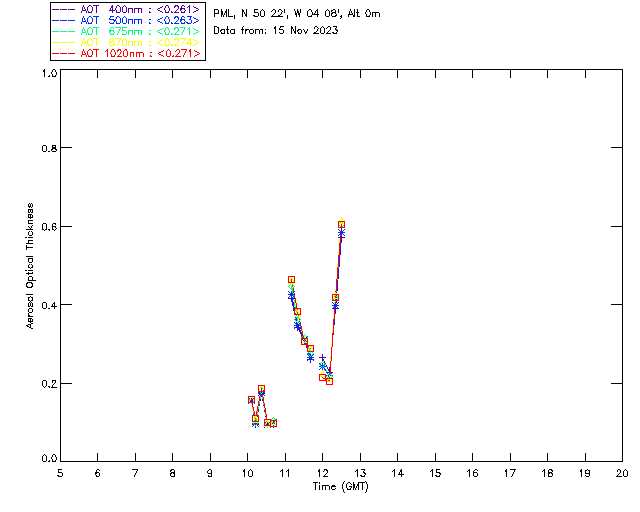Click y-axis tick label 1.0
This screenshot has width=640, height=512.
coord(49,73)
